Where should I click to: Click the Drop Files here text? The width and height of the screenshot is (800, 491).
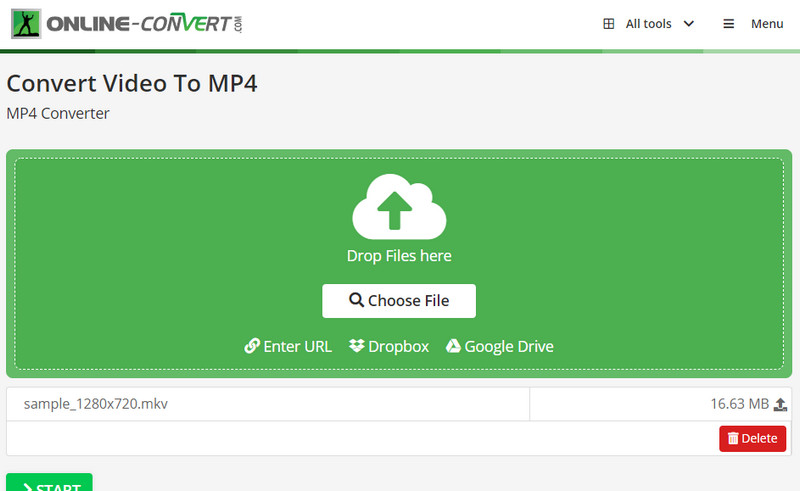coord(399,256)
